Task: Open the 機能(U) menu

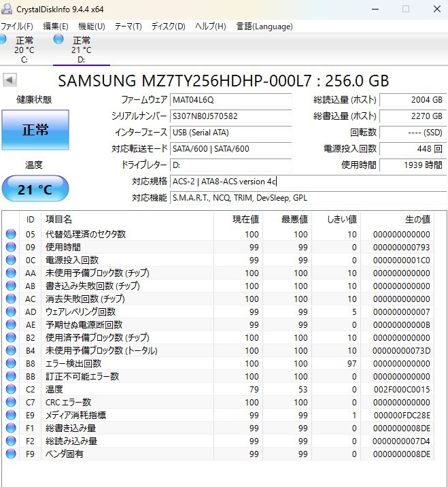Action: (92, 27)
